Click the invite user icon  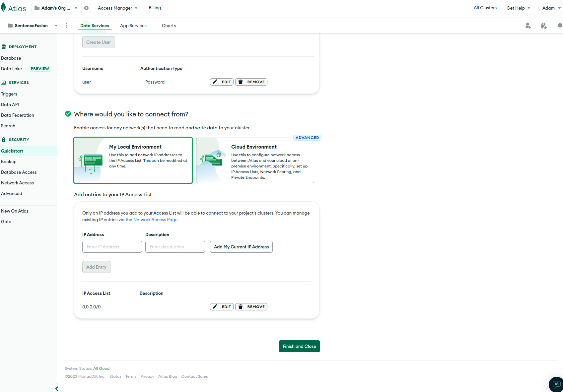(x=528, y=26)
